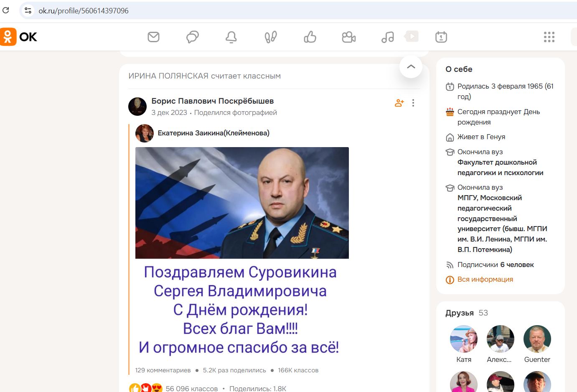Viewport: 577px width, 392px height.
Task: Open the chats speech-bubble icon
Action: [192, 37]
